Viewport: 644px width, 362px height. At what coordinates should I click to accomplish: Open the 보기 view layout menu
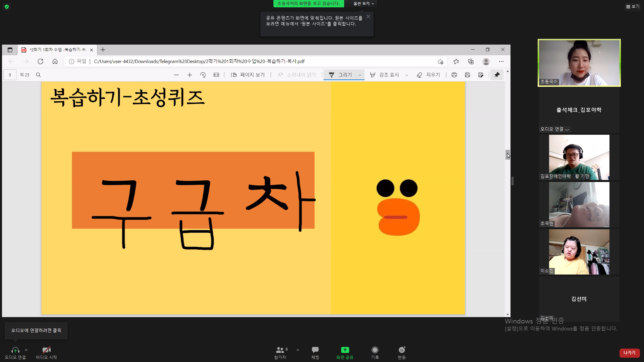(633, 6)
